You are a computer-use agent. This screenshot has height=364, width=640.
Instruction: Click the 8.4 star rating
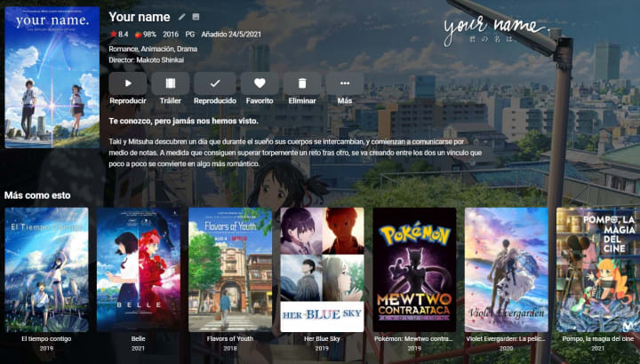(120, 35)
